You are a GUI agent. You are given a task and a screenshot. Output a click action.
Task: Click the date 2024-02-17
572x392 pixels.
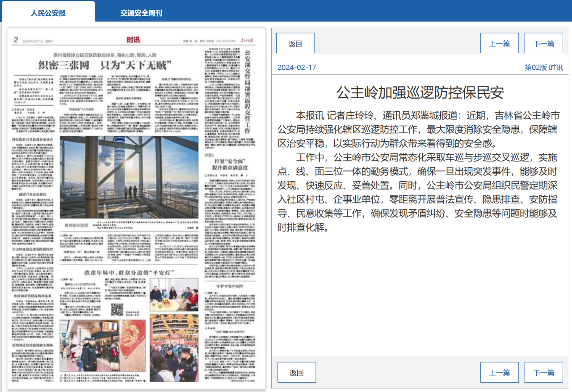coord(297,67)
